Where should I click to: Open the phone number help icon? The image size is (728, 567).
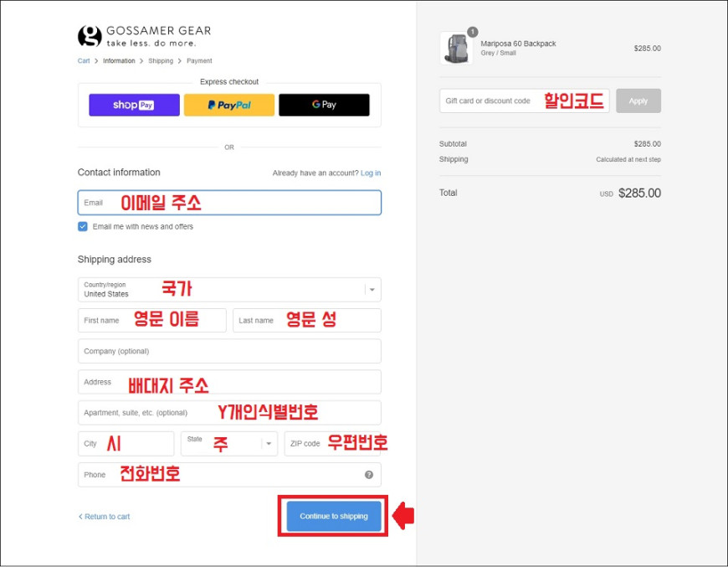coord(369,475)
